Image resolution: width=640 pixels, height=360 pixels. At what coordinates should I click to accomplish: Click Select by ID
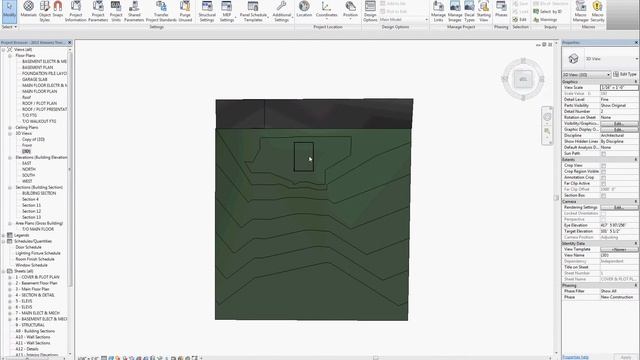coord(547,11)
